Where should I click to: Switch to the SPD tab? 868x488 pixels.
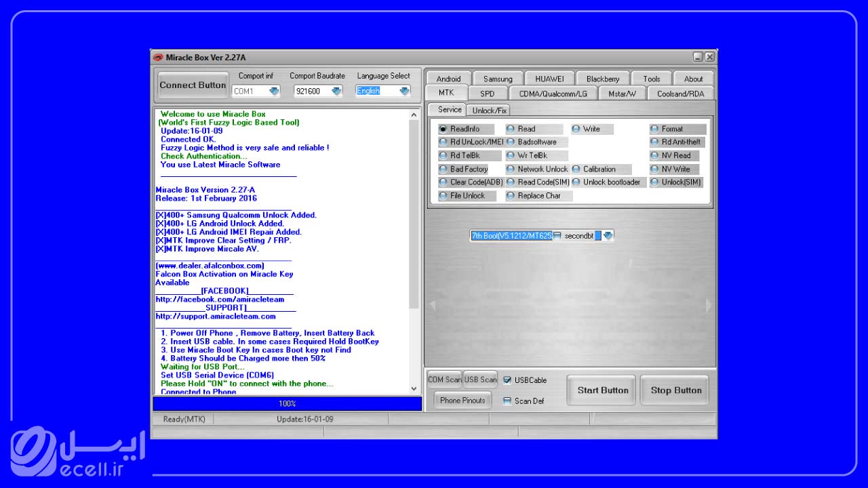coord(488,94)
